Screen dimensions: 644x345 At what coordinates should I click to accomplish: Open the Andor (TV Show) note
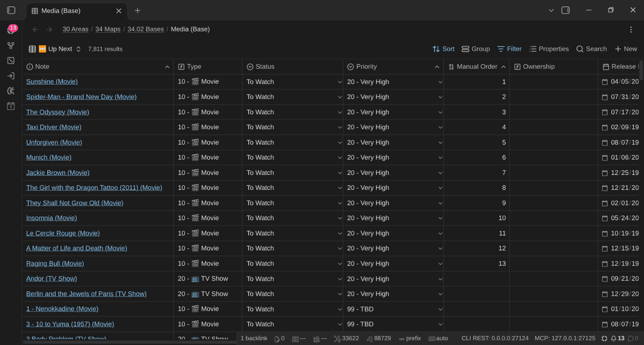coord(51,279)
